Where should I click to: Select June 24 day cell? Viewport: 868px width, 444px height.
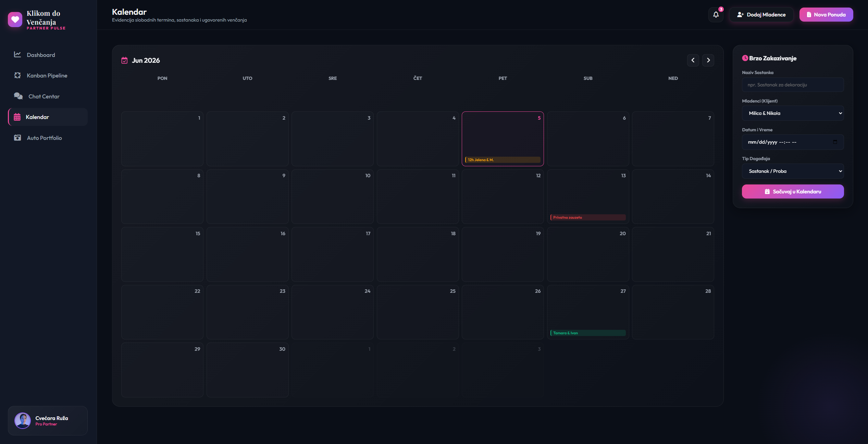coord(333,312)
